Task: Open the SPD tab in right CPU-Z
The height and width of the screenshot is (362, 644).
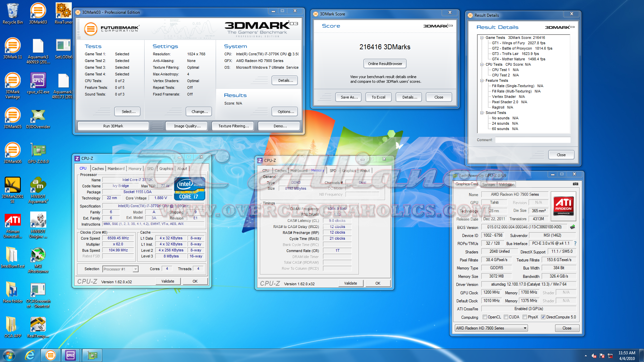Action: pyautogui.click(x=333, y=171)
